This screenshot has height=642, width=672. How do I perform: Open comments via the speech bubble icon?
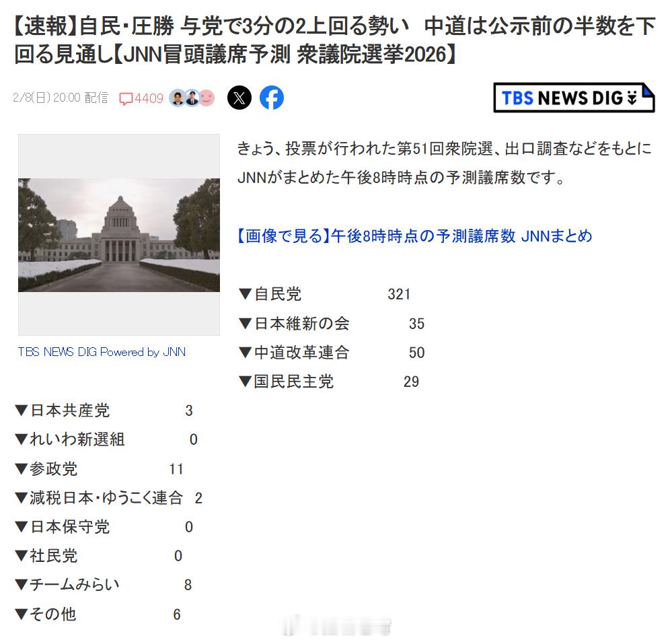pos(126,98)
